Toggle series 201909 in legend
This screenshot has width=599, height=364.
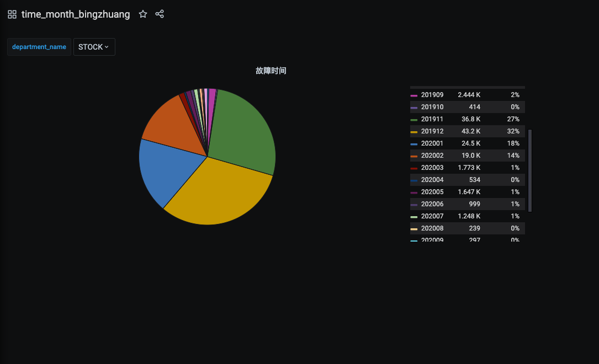pyautogui.click(x=432, y=95)
